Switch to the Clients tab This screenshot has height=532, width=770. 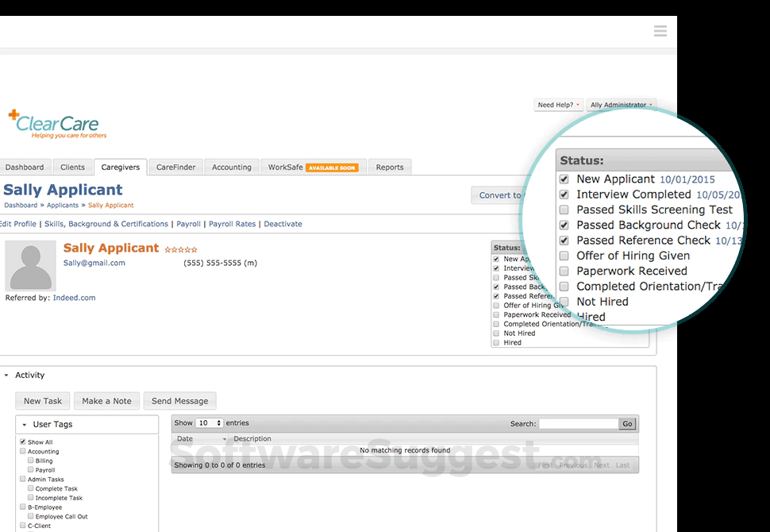click(72, 167)
